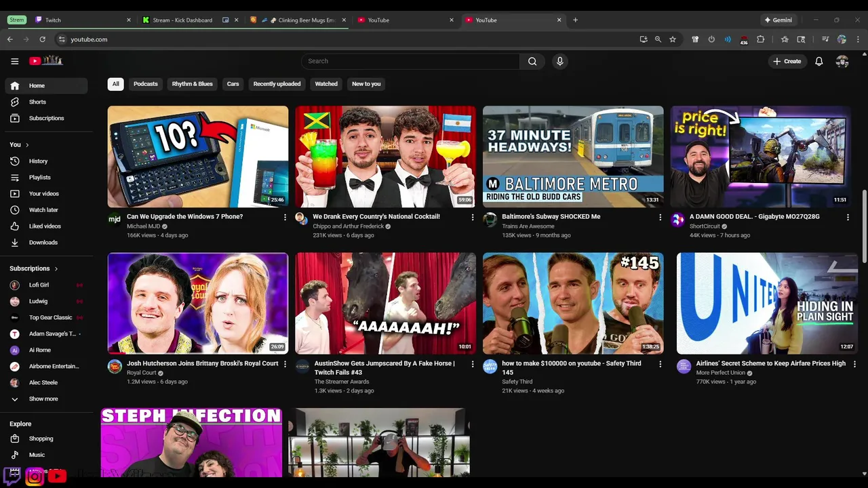Image resolution: width=868 pixels, height=488 pixels.
Task: Play AustinShow fake horse video thumbnail
Action: click(385, 303)
